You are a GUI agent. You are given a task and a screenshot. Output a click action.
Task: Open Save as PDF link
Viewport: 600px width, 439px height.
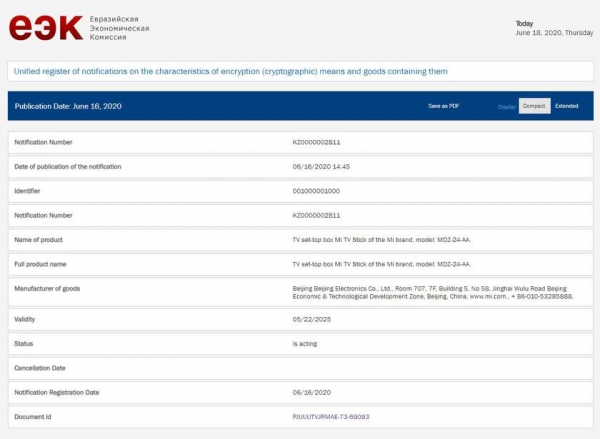pyautogui.click(x=443, y=106)
